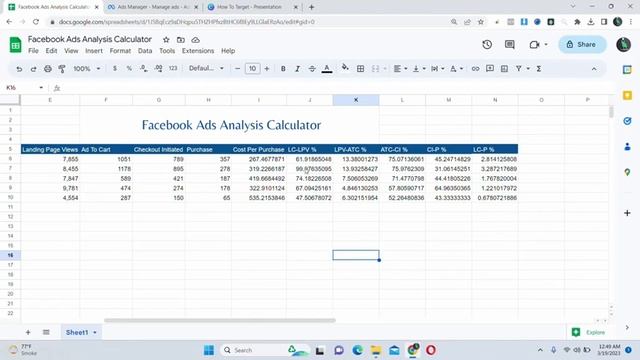Image resolution: width=640 pixels, height=360 pixels.
Task: Open the Help menu
Action: (x=228, y=51)
